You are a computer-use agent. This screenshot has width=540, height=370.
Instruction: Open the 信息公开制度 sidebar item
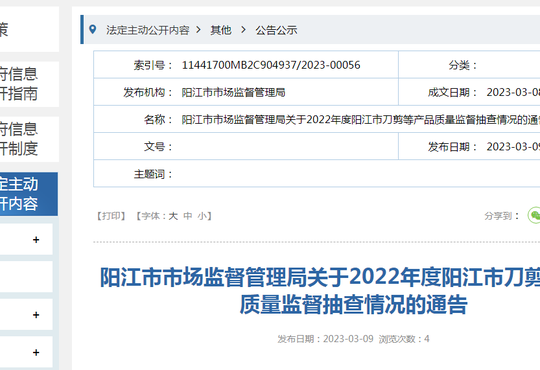[x=29, y=139]
